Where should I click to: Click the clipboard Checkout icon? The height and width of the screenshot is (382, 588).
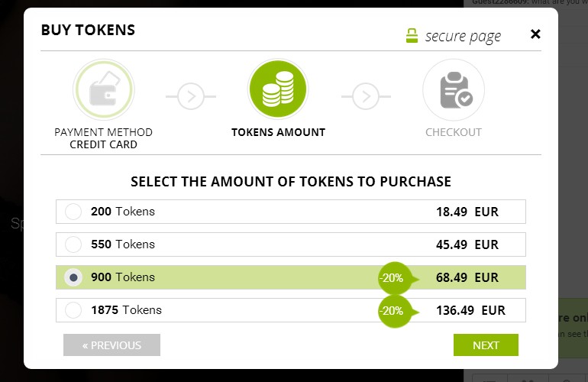[454, 89]
